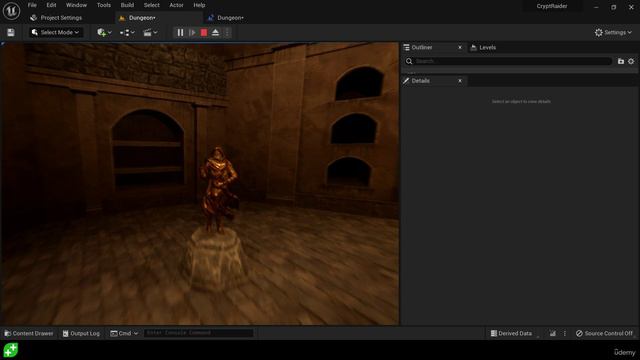Switch to the second Dungeon blueprint tab
This screenshot has width=640, height=360.
point(226,18)
